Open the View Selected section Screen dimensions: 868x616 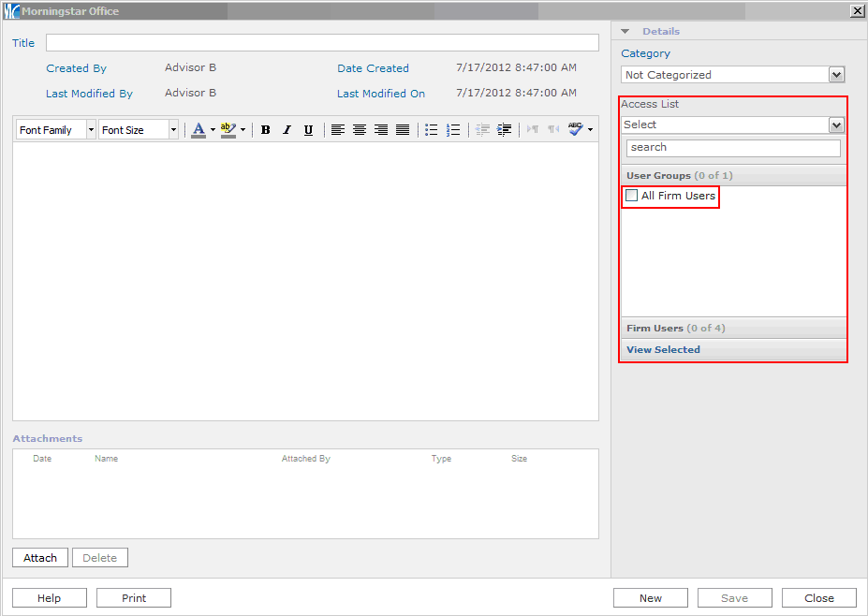(x=663, y=350)
